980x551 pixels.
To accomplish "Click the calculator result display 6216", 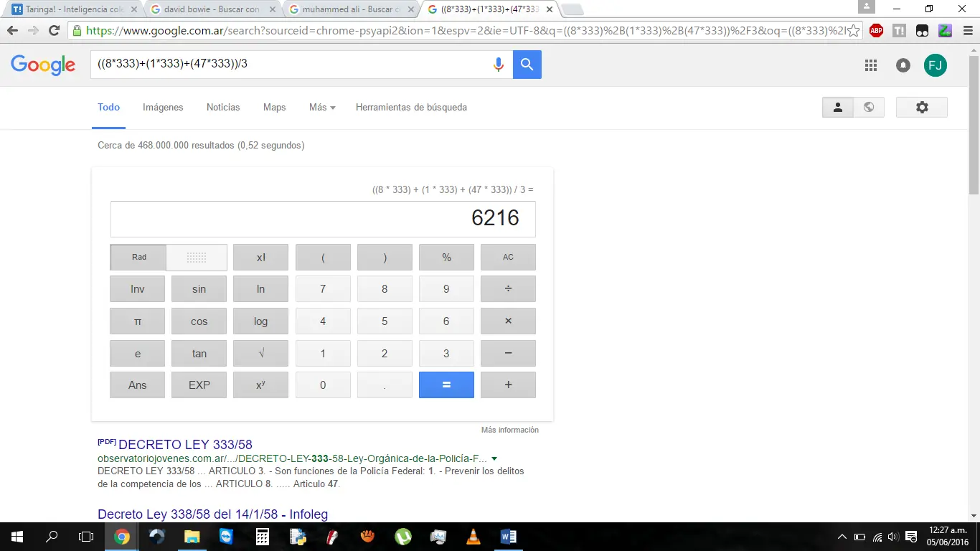I will point(323,219).
